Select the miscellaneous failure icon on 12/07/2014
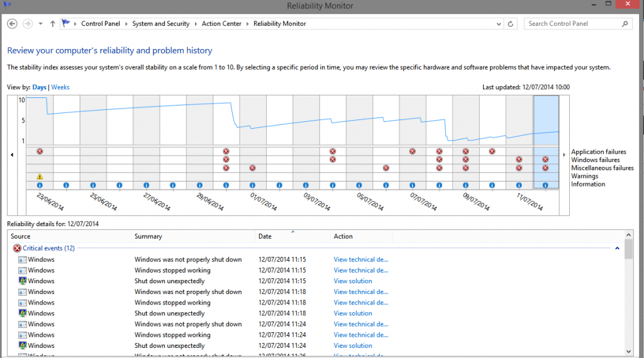Screen dimensions: 644x358 pyautogui.click(x=545, y=168)
